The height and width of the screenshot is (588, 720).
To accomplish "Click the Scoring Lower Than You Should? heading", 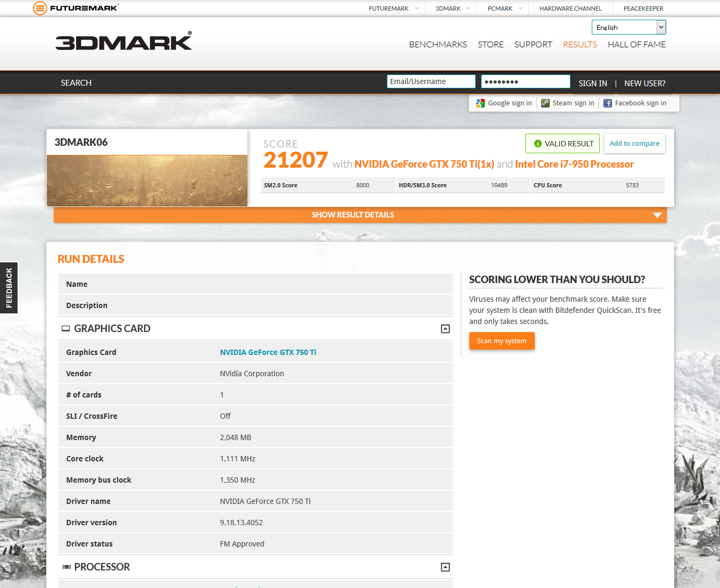I will [x=557, y=280].
